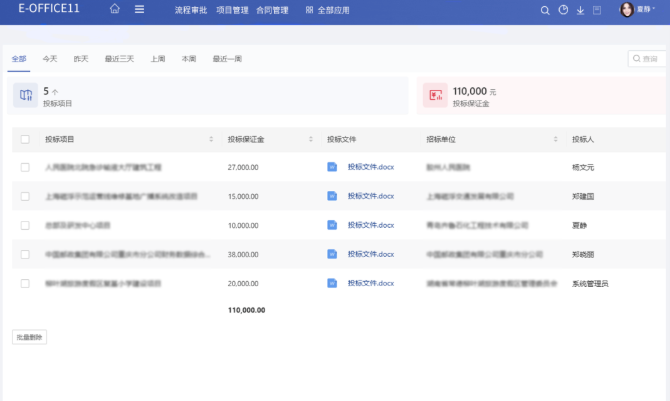This screenshot has height=401, width=670.
Task: Open 投标文件.docx link in the 10,000.00 row
Action: tap(371, 225)
